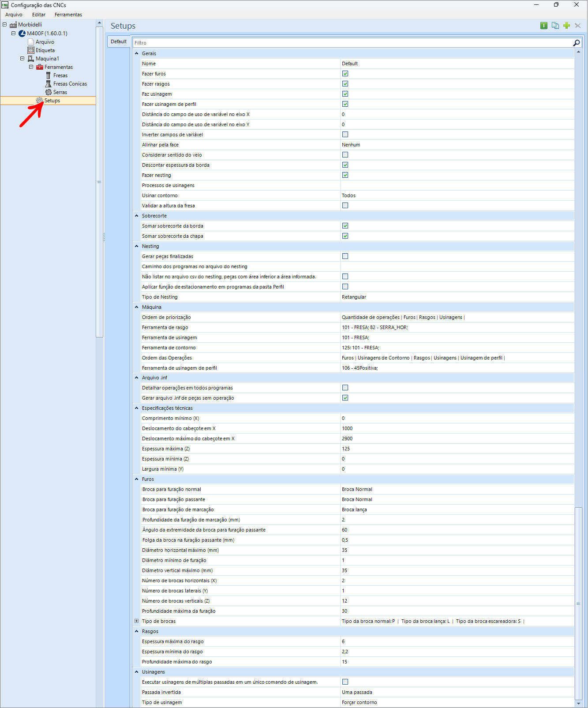Delete setup using the grey X icon
588x708 pixels.
(578, 26)
